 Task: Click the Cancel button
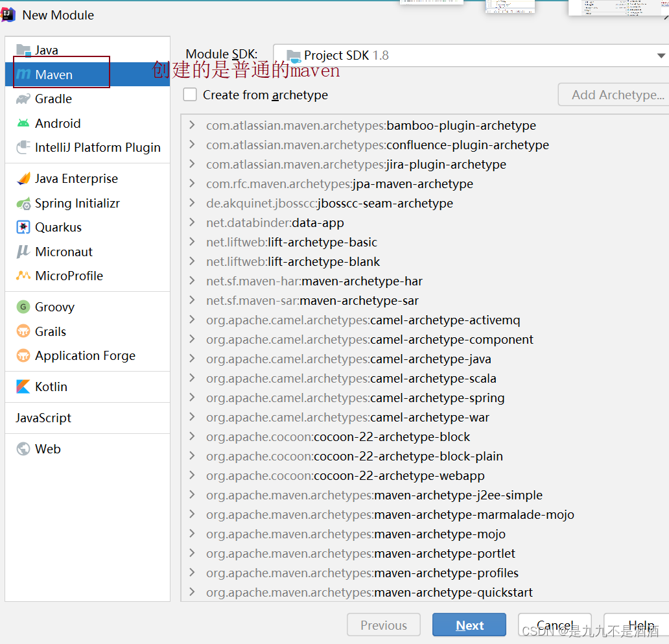pyautogui.click(x=555, y=625)
